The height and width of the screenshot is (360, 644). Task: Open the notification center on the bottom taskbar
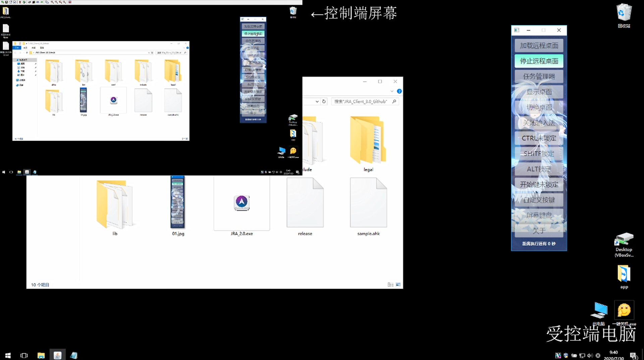[x=633, y=356]
